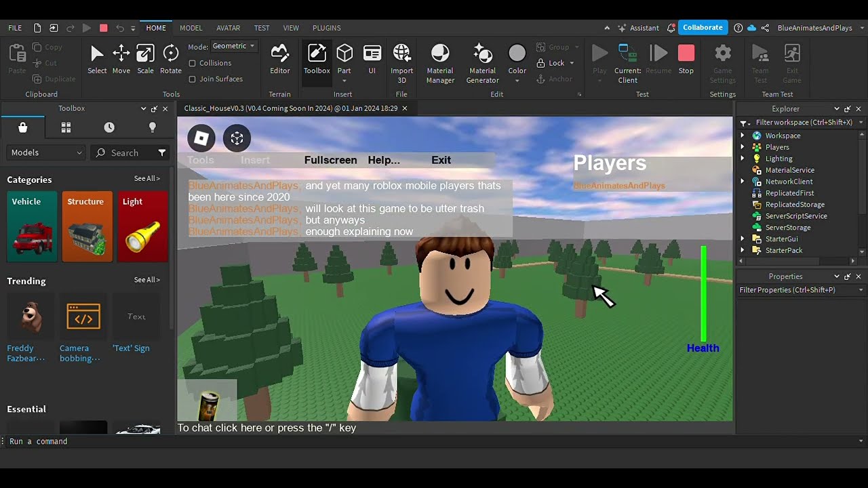Open the Terrain Editor

click(279, 59)
